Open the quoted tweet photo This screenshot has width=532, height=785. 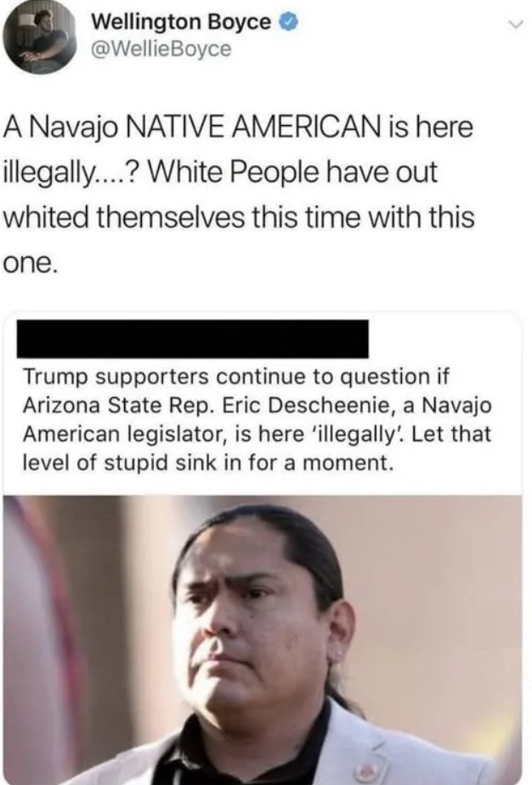coord(263,640)
